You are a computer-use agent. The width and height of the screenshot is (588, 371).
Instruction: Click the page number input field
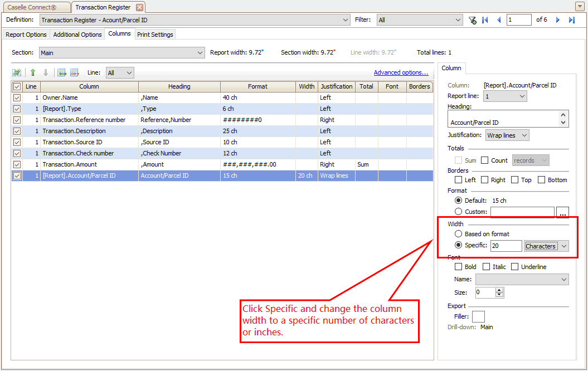(x=518, y=19)
